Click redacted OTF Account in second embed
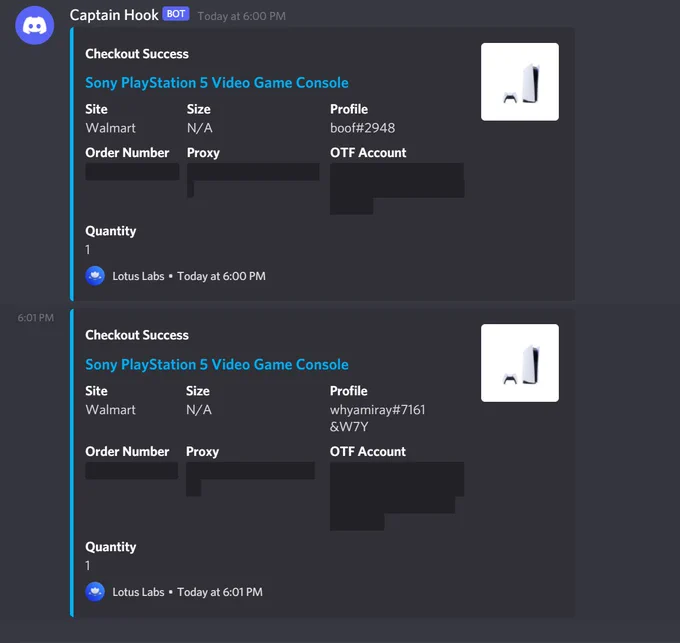This screenshot has height=643, width=680. pos(397,496)
